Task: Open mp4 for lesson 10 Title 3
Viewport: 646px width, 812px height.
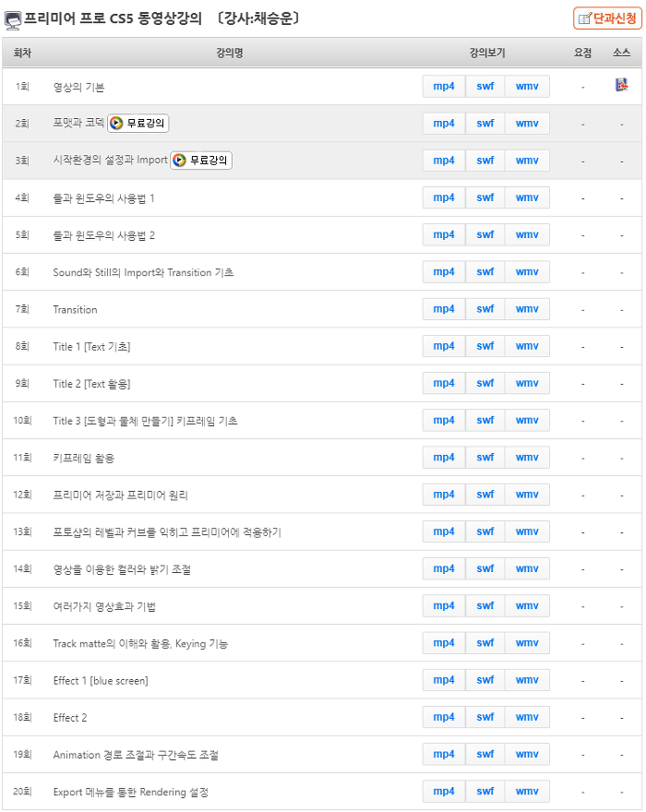Action: [444, 421]
